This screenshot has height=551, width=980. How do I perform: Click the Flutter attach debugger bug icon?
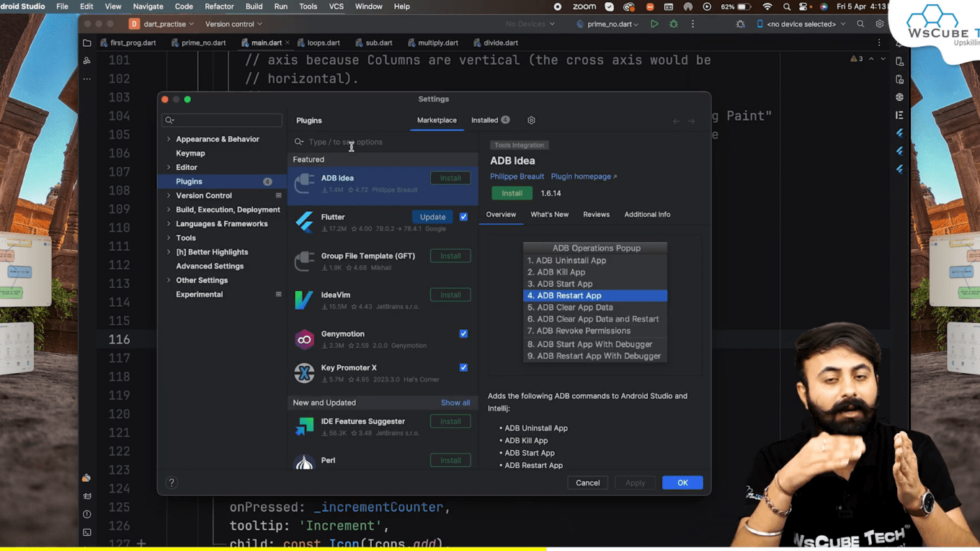(x=740, y=24)
